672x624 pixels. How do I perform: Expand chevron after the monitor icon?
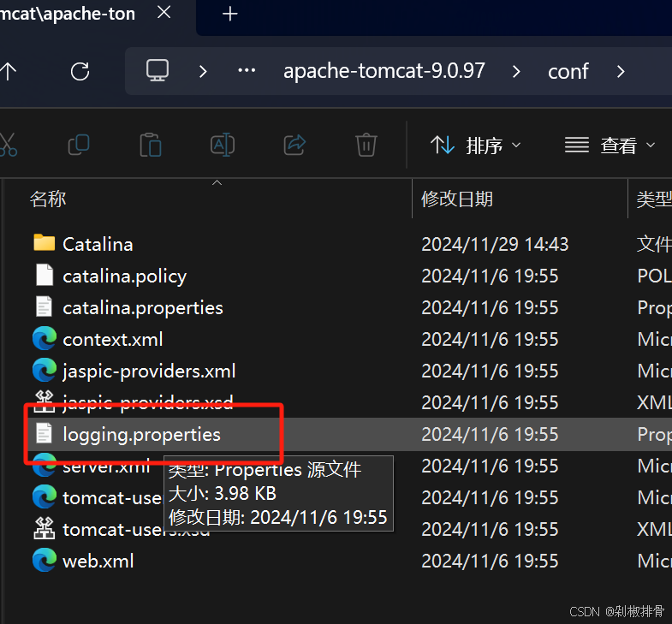click(x=203, y=71)
